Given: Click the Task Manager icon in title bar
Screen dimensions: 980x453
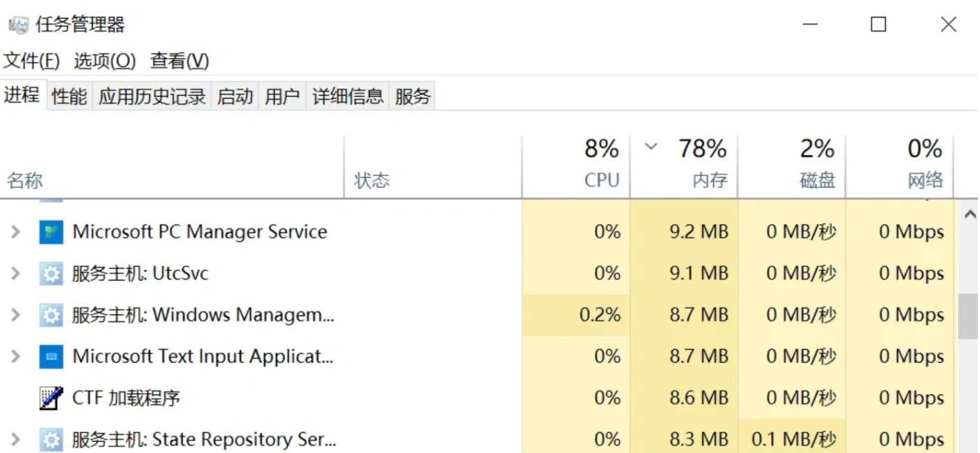Looking at the screenshot, I should tap(18, 25).
